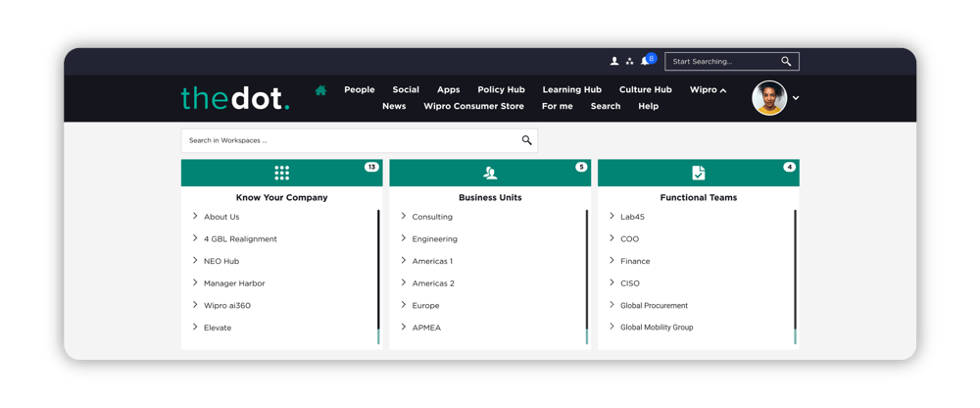The image size is (980, 408).
Task: Click the Know Your Company grid icon
Action: [x=282, y=173]
